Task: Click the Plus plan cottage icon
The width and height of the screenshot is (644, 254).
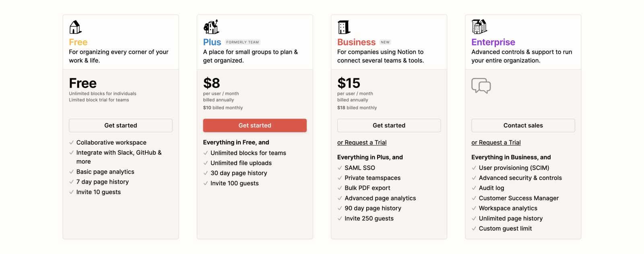Action: [x=211, y=27]
